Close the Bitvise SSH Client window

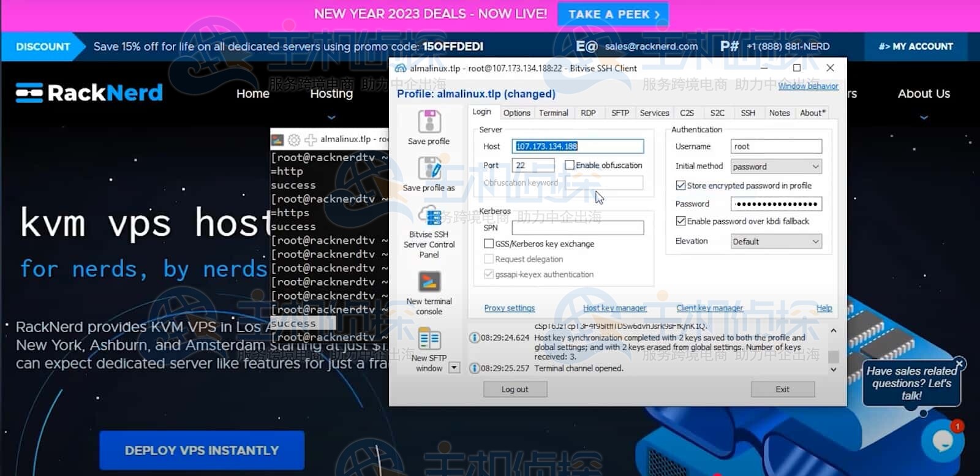tap(830, 67)
